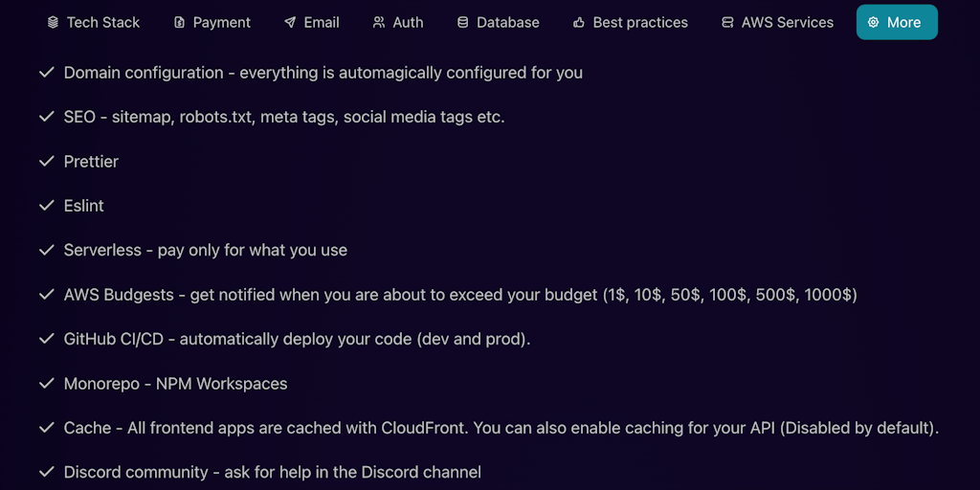Open the Best practices tab
980x490 pixels.
pos(639,22)
